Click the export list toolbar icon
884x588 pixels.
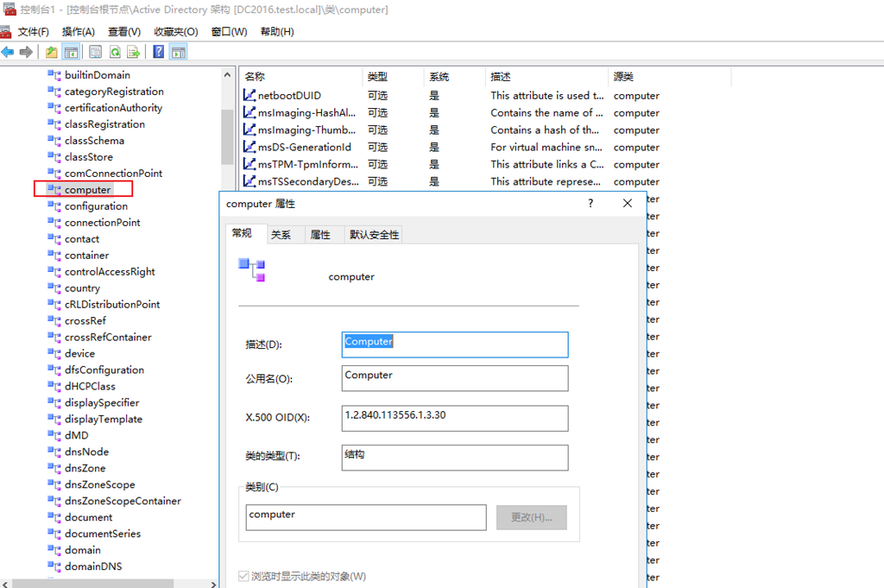coord(134,52)
